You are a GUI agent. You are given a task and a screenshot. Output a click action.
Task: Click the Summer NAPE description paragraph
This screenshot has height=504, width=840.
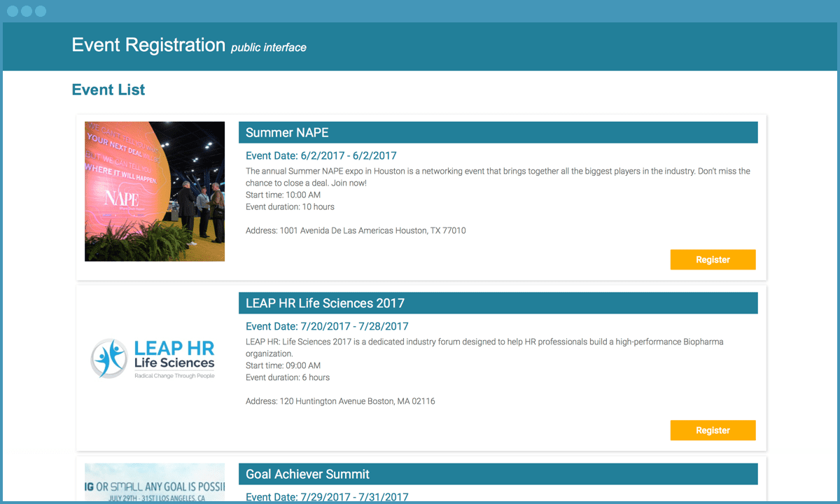click(x=497, y=176)
